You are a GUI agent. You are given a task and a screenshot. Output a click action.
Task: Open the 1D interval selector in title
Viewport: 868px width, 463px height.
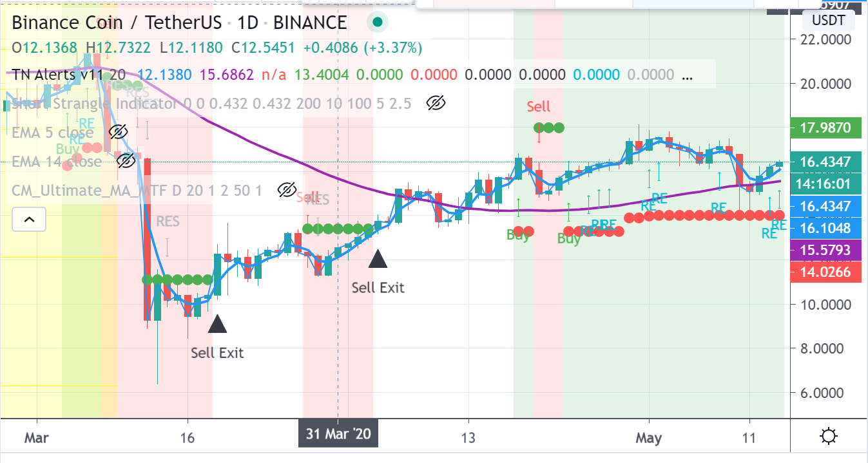pyautogui.click(x=248, y=23)
